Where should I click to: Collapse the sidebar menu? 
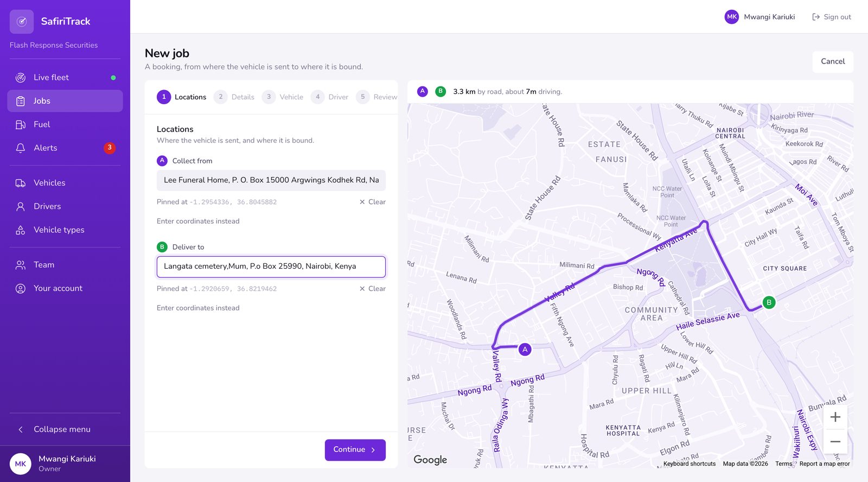point(65,429)
